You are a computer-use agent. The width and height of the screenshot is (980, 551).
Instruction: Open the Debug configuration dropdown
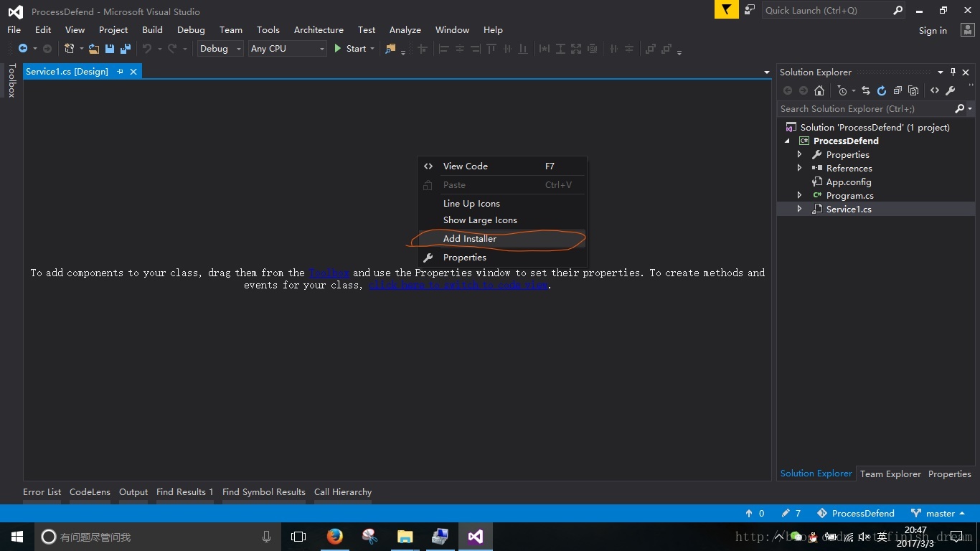click(x=221, y=49)
